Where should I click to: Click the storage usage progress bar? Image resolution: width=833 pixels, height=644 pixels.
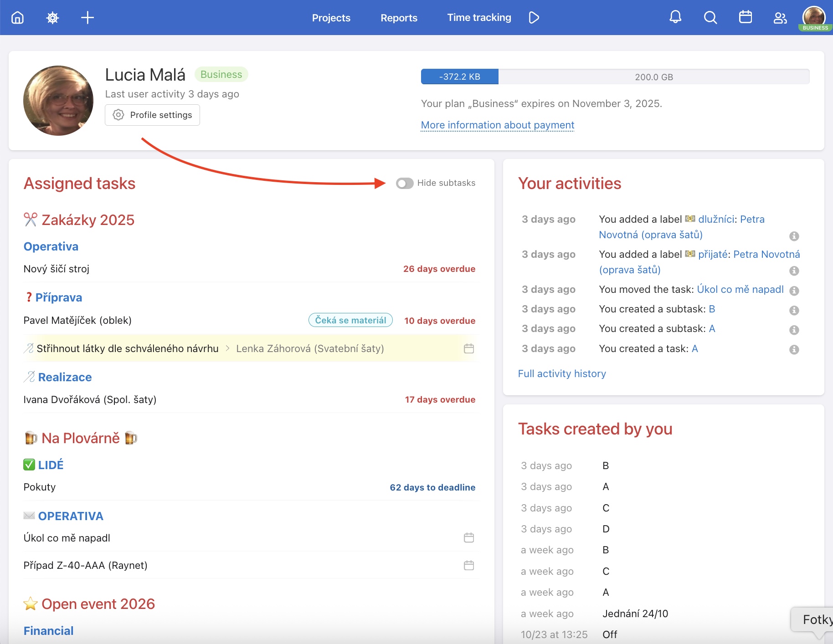tap(615, 77)
